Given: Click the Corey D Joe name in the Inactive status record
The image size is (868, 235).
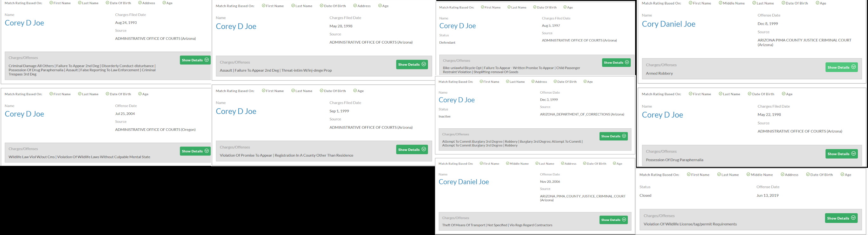Looking at the screenshot, I should click(x=457, y=100).
